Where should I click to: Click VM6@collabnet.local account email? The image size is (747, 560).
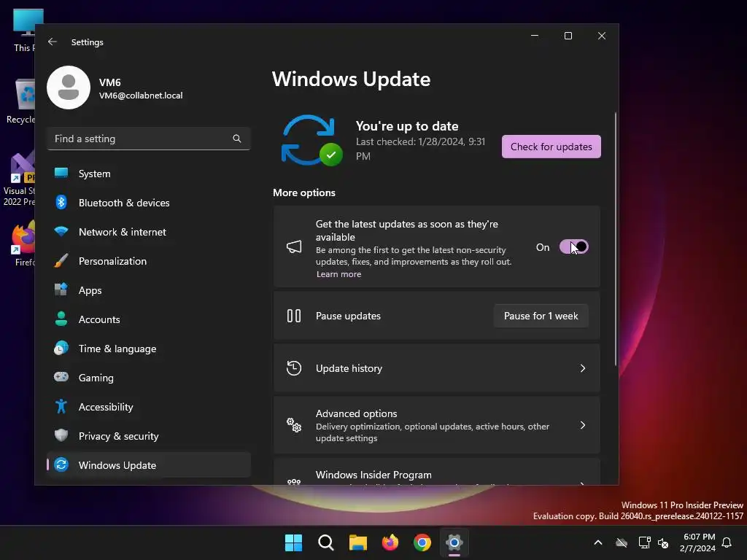tap(141, 96)
